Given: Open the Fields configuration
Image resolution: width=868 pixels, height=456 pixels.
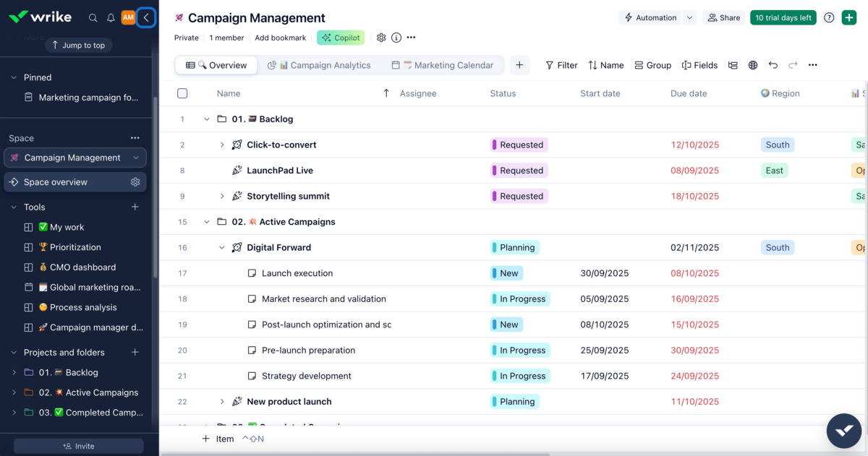Looking at the screenshot, I should (699, 65).
